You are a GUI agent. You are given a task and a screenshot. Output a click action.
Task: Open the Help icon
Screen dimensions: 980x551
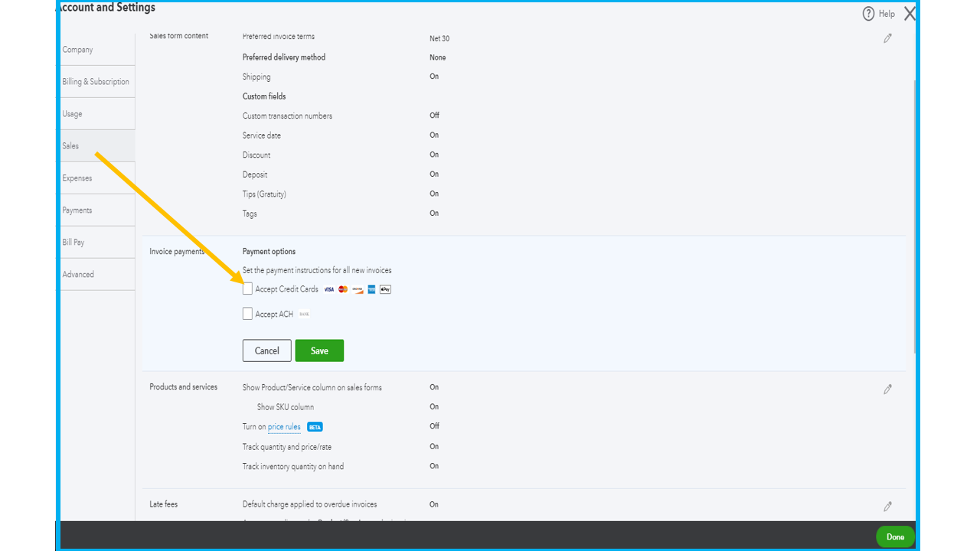coord(868,13)
